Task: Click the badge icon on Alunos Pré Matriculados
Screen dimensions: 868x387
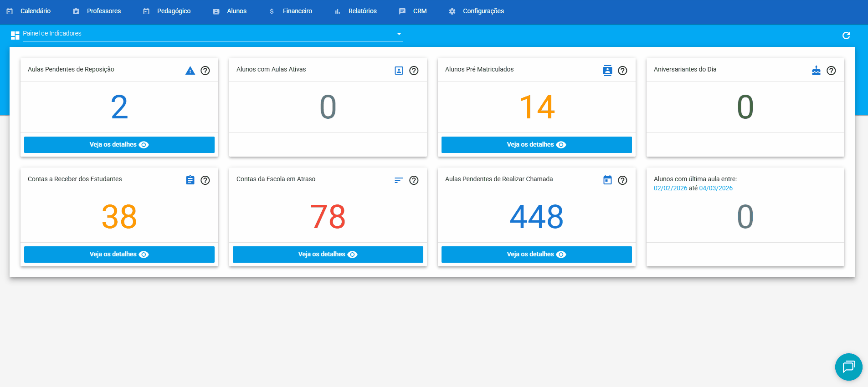Action: pos(607,71)
